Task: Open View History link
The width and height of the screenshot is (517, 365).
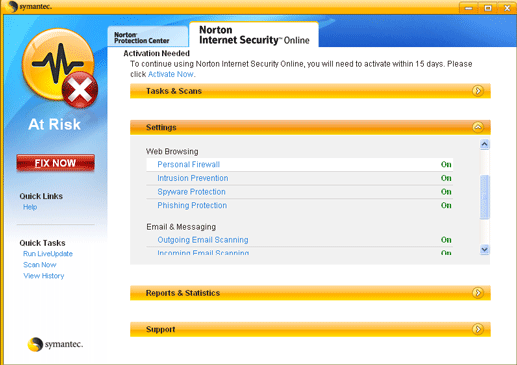Action: 44,276
